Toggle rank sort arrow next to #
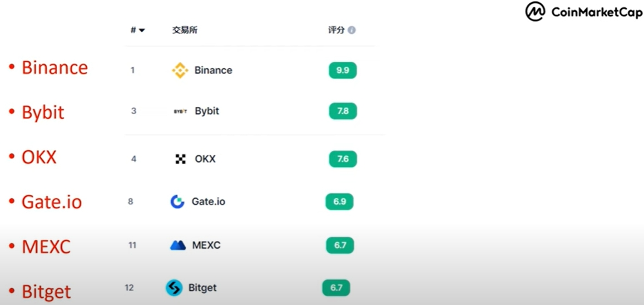The width and height of the screenshot is (644, 305). coord(142,31)
